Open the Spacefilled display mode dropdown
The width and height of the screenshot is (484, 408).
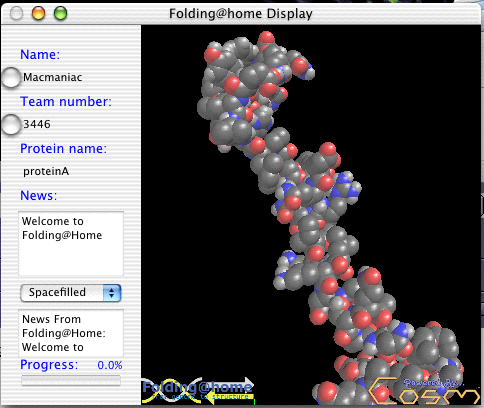click(70, 293)
